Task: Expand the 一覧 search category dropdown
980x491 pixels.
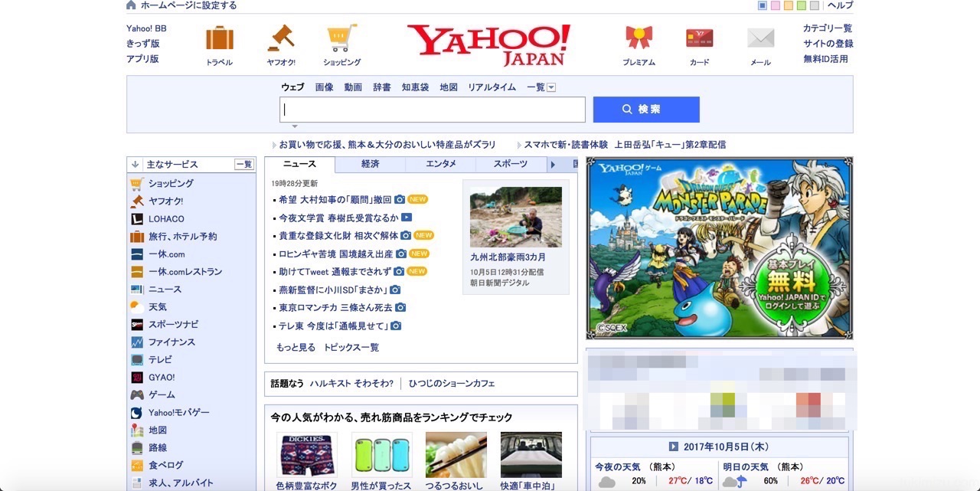Action: [551, 87]
